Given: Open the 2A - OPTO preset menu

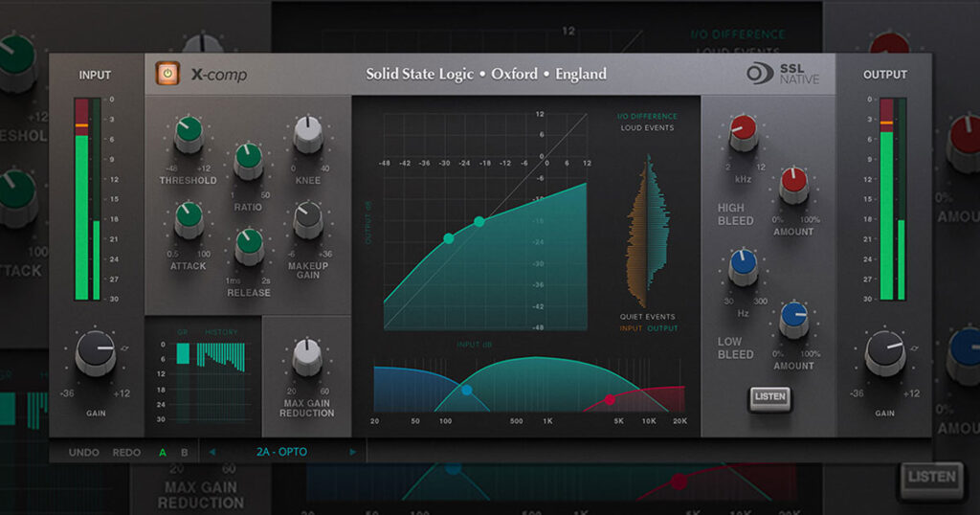Looking at the screenshot, I should 281,452.
